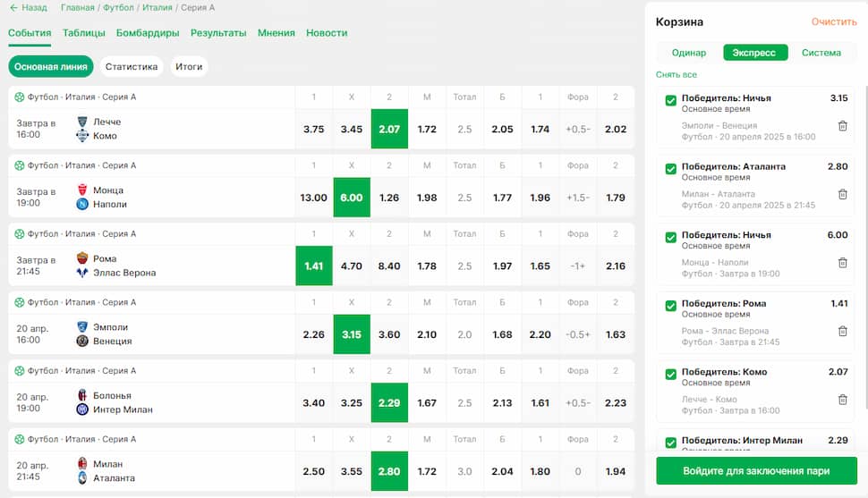The width and height of the screenshot is (868, 498).
Task: Click the Болонья team crest icon
Action: (x=82, y=395)
